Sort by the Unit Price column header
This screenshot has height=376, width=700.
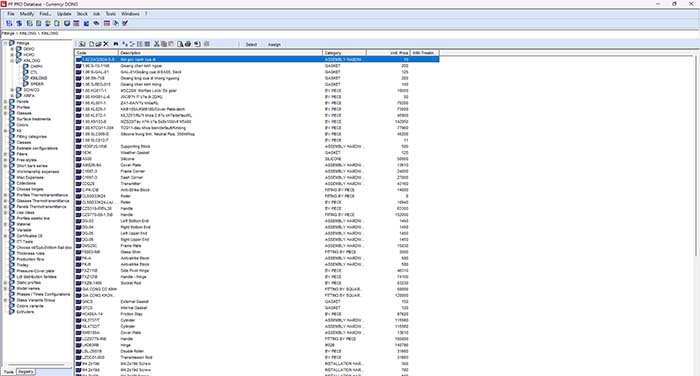pos(388,53)
